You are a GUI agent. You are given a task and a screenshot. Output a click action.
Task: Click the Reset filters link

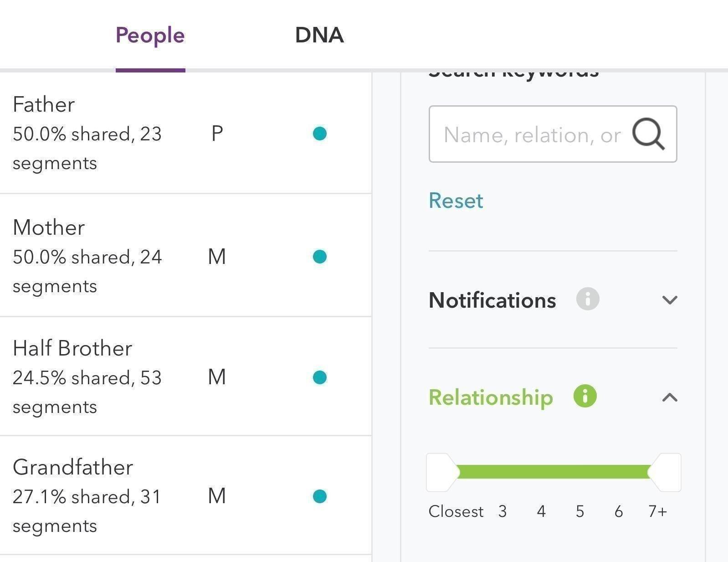[456, 201]
